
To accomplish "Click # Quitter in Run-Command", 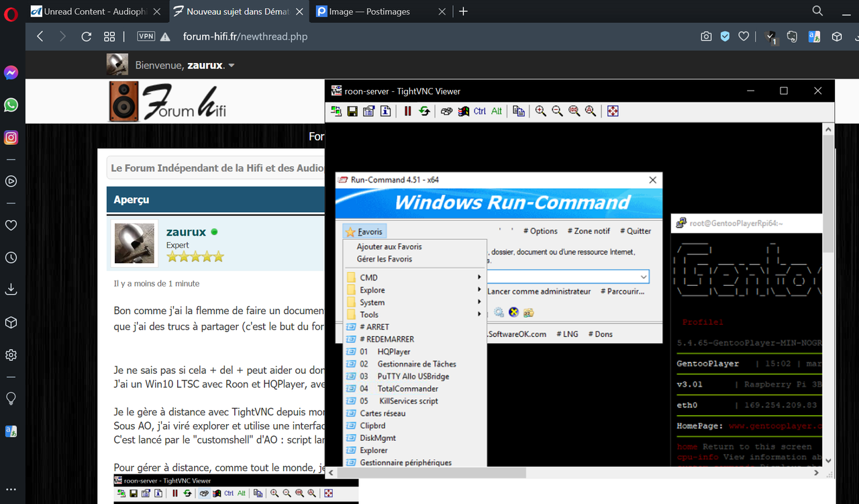I will coord(636,231).
